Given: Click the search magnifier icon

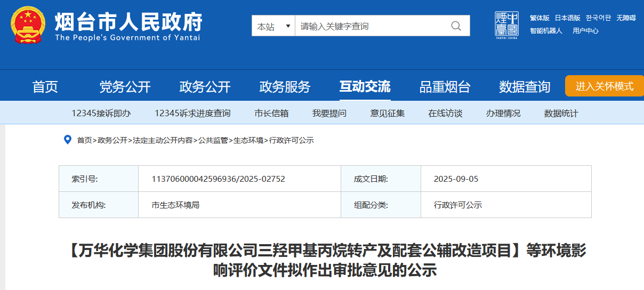Looking at the screenshot, I should pyautogui.click(x=456, y=26).
